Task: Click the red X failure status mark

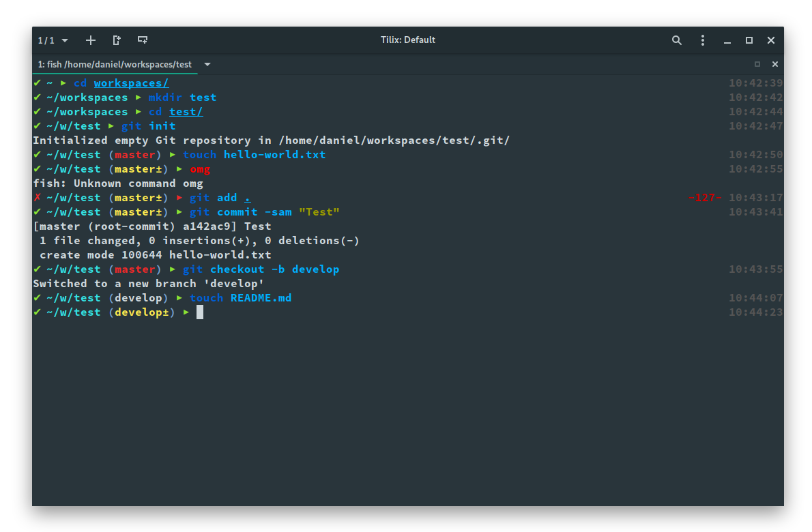Action: click(38, 197)
